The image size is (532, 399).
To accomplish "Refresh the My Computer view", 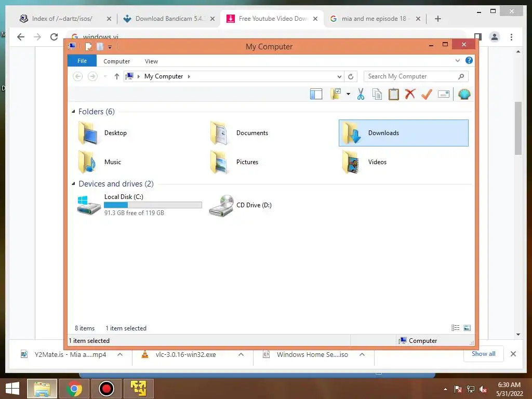I will 351,76.
